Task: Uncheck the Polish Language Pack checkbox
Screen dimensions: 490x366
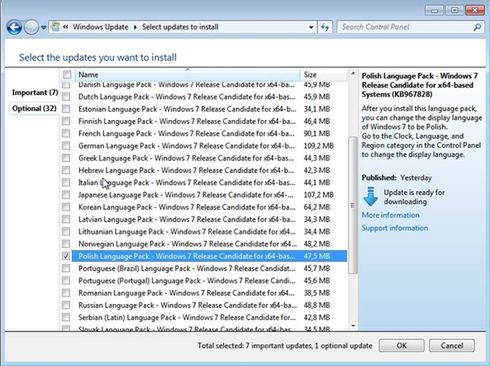Action: click(x=66, y=256)
